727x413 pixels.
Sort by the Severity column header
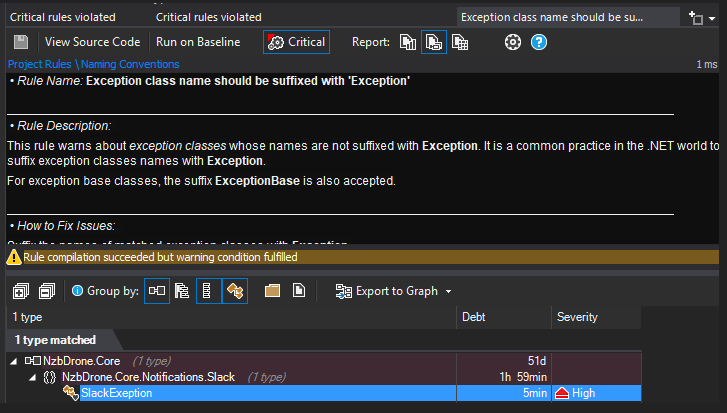[x=596, y=317]
